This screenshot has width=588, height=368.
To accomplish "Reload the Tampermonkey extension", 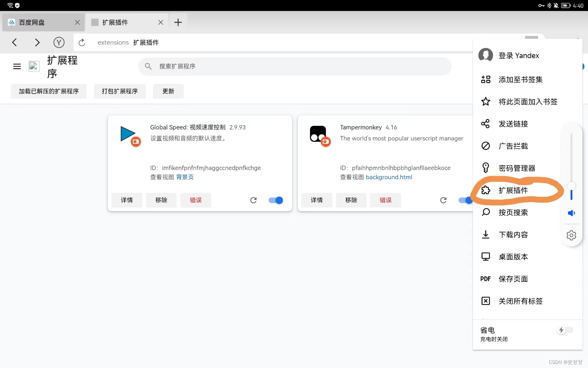I will pyautogui.click(x=443, y=200).
